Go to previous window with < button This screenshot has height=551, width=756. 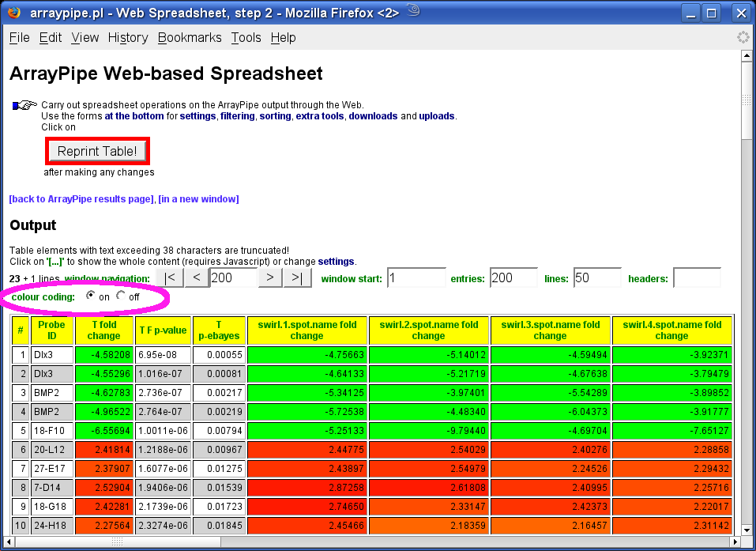(x=196, y=278)
